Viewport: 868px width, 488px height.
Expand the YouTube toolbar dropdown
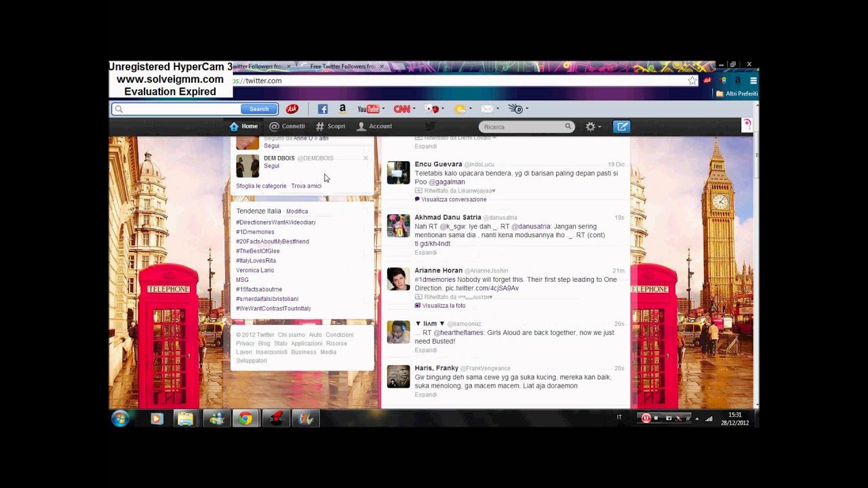pyautogui.click(x=383, y=109)
